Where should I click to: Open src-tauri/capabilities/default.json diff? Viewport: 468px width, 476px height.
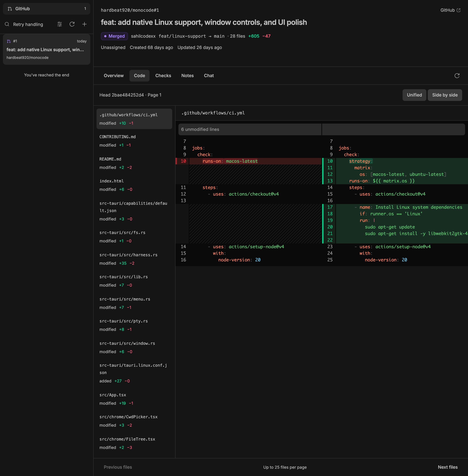[x=134, y=211]
